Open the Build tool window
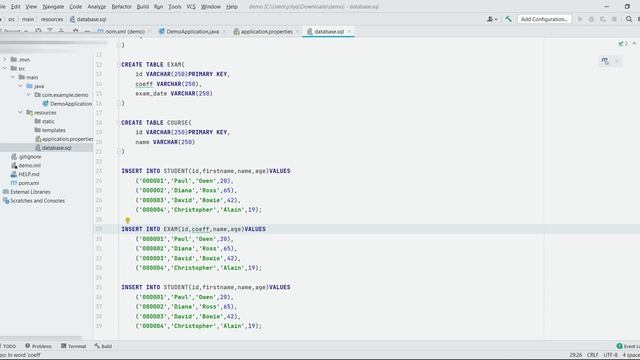640x360 pixels. (103, 346)
